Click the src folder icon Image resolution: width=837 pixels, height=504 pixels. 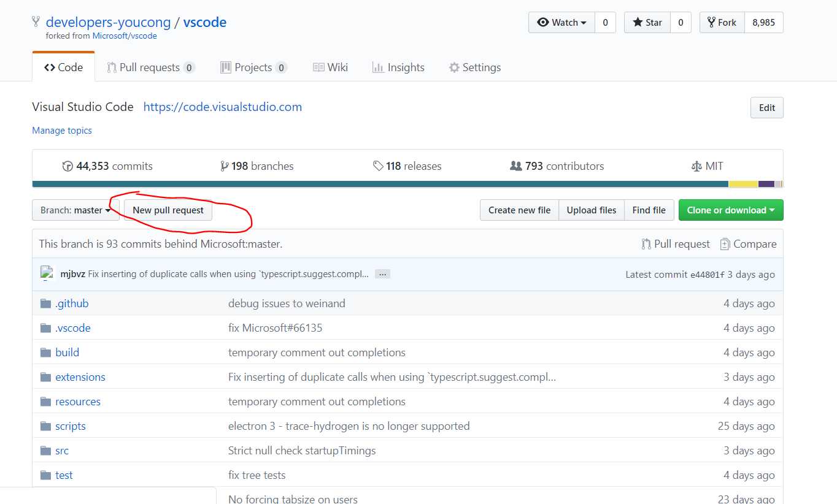pyautogui.click(x=45, y=451)
